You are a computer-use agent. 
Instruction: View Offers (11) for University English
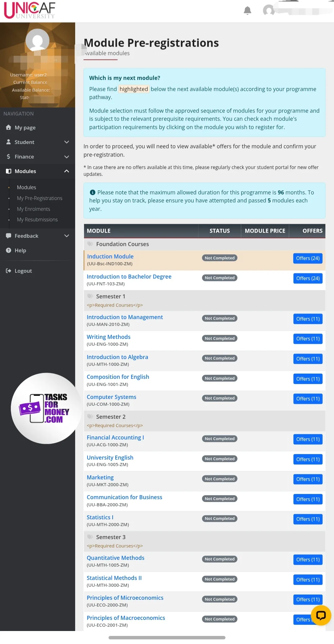[x=308, y=460]
